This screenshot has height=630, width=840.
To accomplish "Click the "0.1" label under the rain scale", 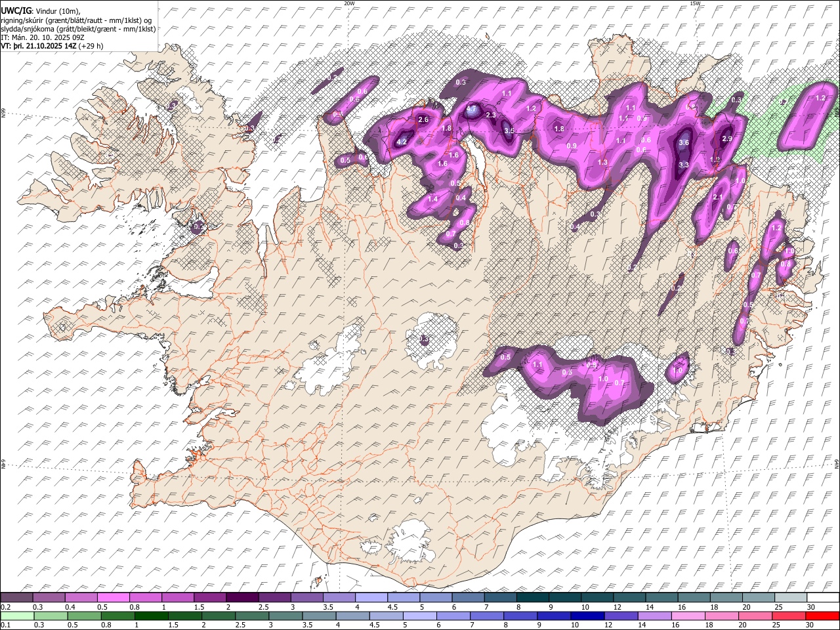I will (x=6, y=625).
